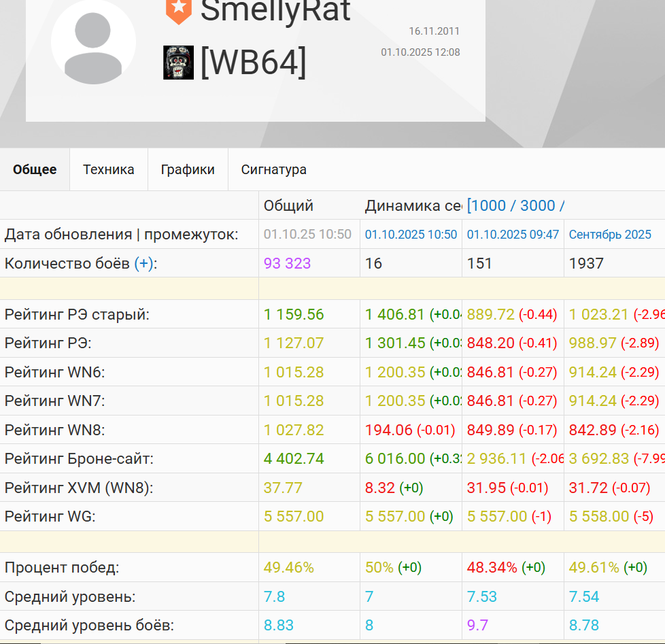Click the default user avatar picture

tap(93, 42)
